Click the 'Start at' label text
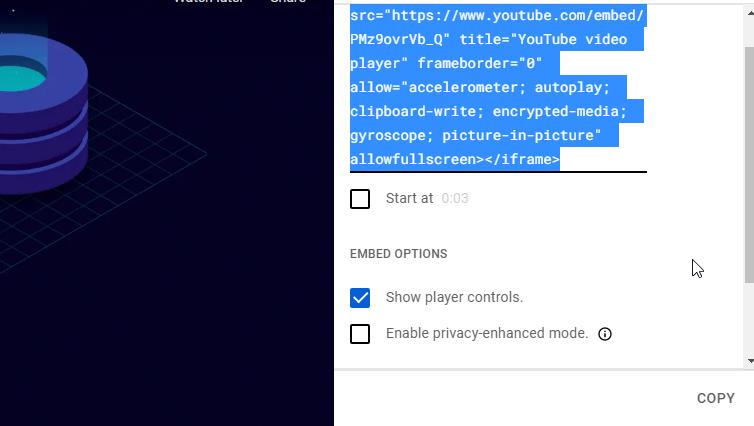The height and width of the screenshot is (426, 754). [x=409, y=198]
